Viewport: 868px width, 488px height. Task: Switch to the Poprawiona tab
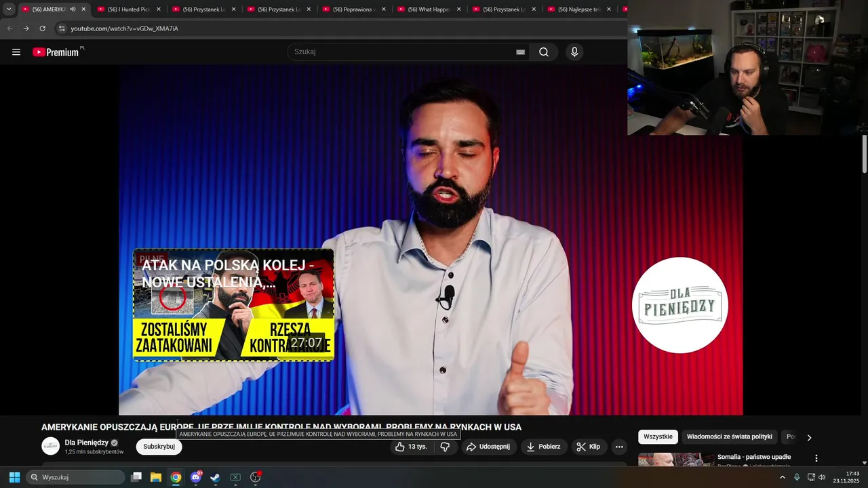[354, 9]
